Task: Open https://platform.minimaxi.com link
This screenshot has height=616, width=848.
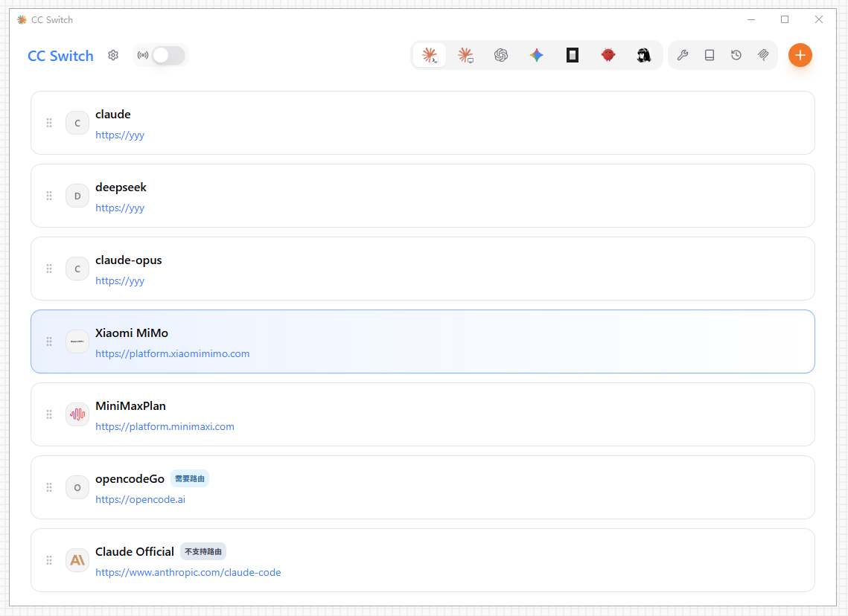Action: pyautogui.click(x=165, y=427)
